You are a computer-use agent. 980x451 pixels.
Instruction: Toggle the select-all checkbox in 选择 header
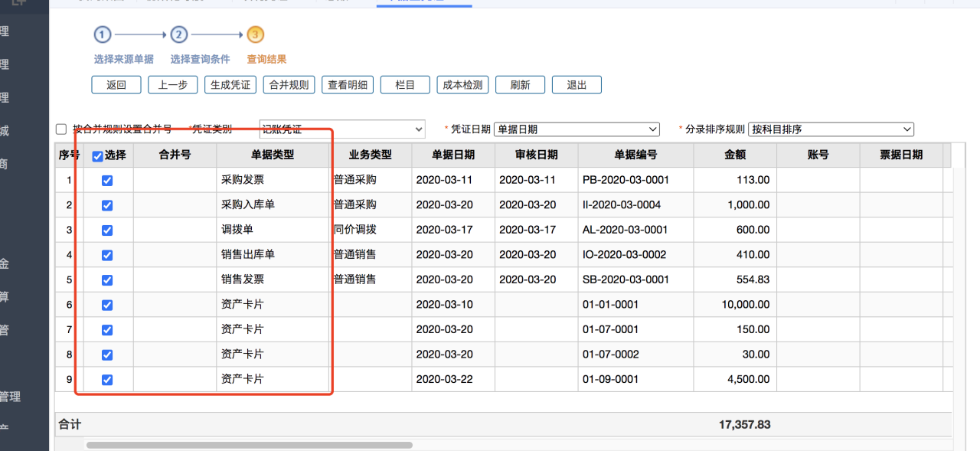pyautogui.click(x=97, y=156)
